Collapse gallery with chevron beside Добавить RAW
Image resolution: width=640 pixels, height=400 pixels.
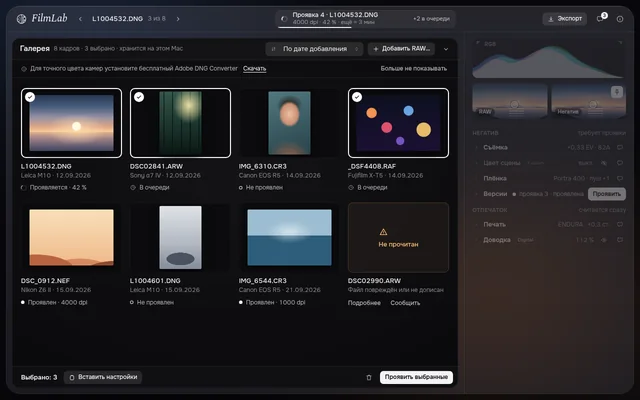446,49
